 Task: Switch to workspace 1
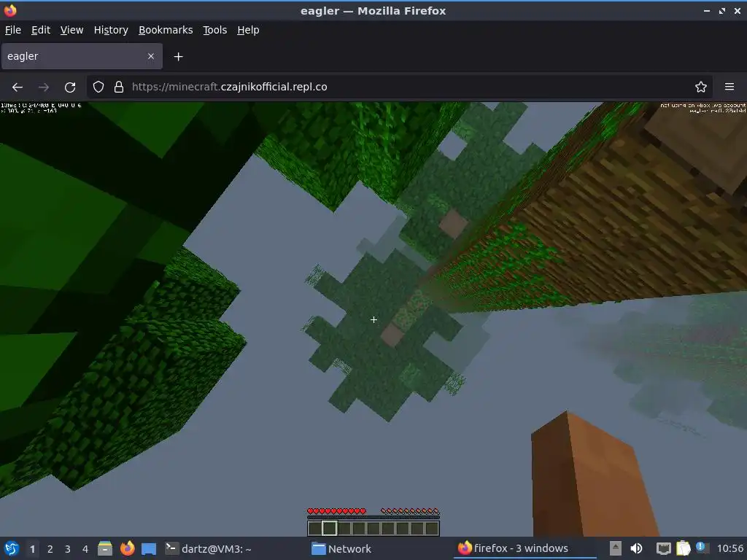(x=32, y=549)
